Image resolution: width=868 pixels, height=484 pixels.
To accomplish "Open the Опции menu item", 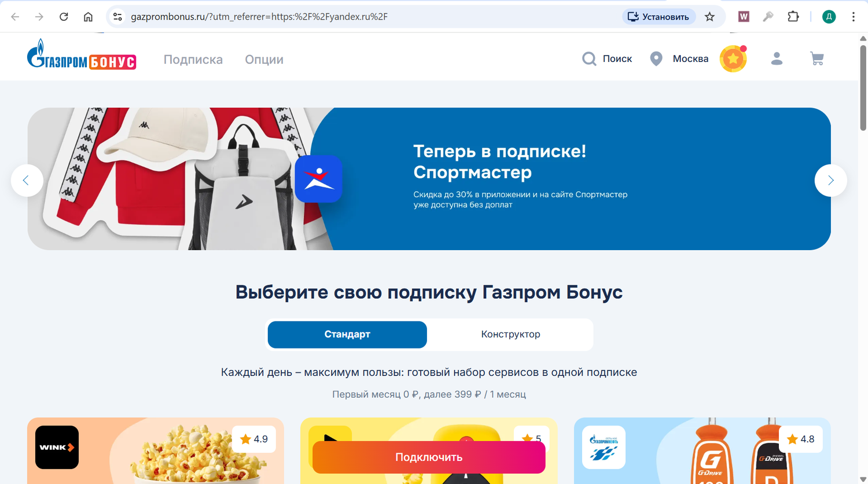I will pyautogui.click(x=264, y=60).
